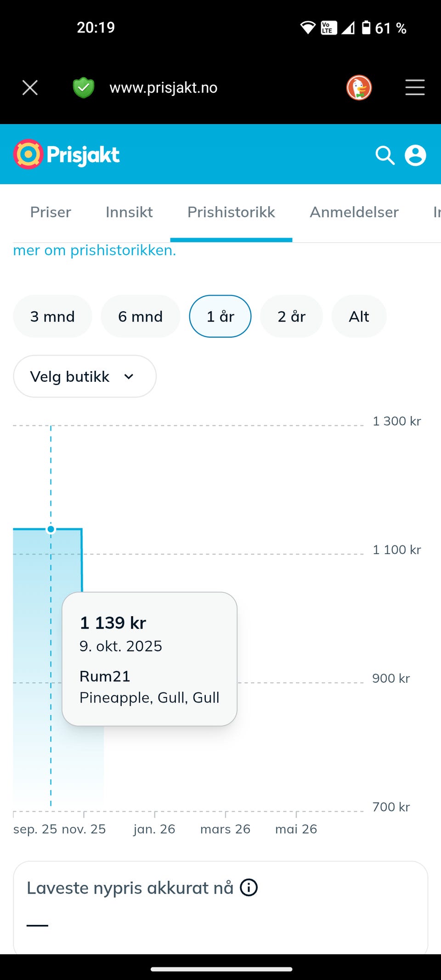Open Prisjakt search magnifier icon
The image size is (441, 980).
click(x=385, y=155)
